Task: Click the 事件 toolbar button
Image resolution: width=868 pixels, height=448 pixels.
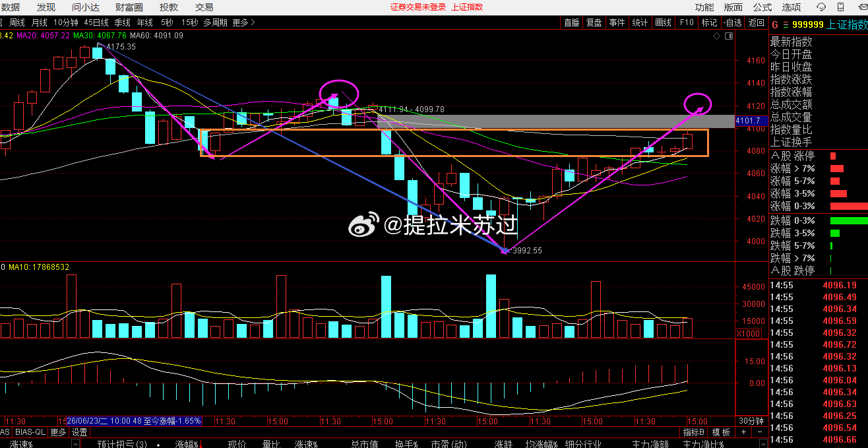Action: point(617,22)
